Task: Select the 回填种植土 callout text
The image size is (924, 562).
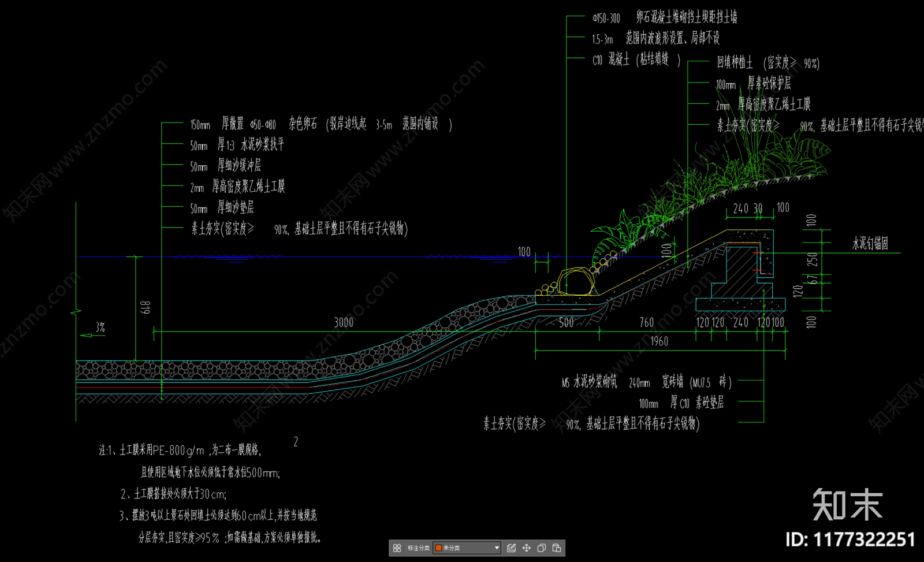Action: (x=768, y=62)
